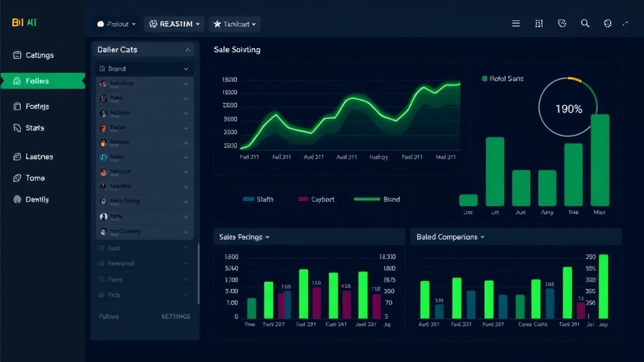The height and width of the screenshot is (362, 644).
Task: Click the Dentils sidebar icon
Action: pyautogui.click(x=17, y=199)
